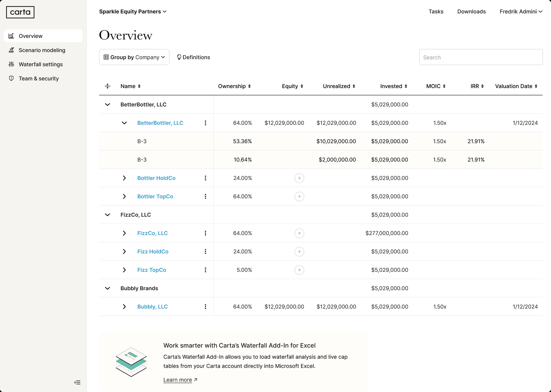Image resolution: width=551 pixels, height=392 pixels.
Task: Expand the Fizz TopCo row
Action: click(x=124, y=270)
